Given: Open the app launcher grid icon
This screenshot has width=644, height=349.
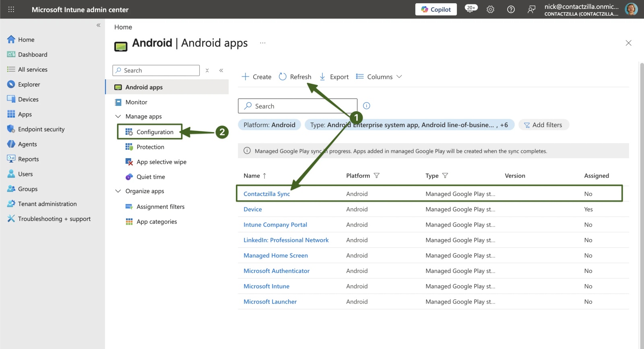Looking at the screenshot, I should [11, 9].
